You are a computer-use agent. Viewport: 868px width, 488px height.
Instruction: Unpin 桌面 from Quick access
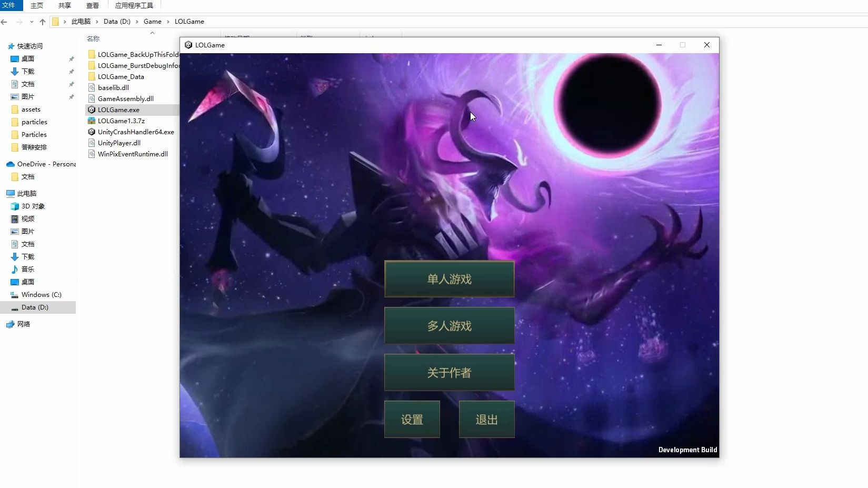pyautogui.click(x=72, y=59)
